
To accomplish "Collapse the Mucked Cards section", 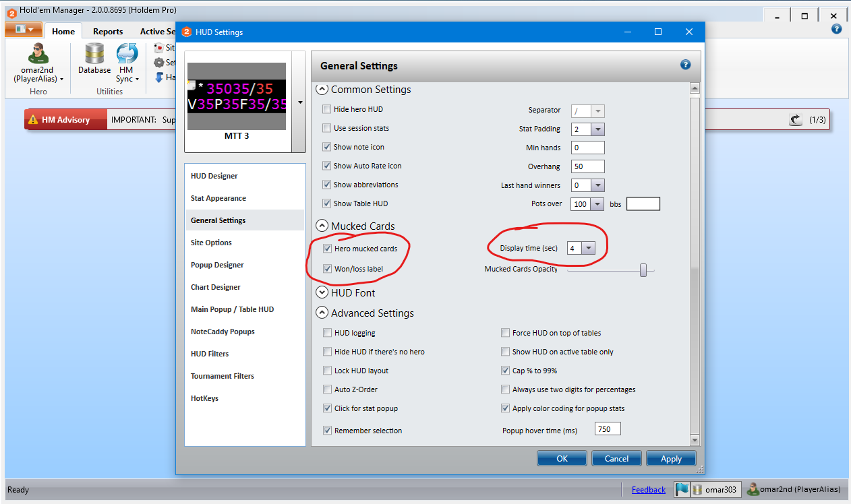I will [x=322, y=226].
